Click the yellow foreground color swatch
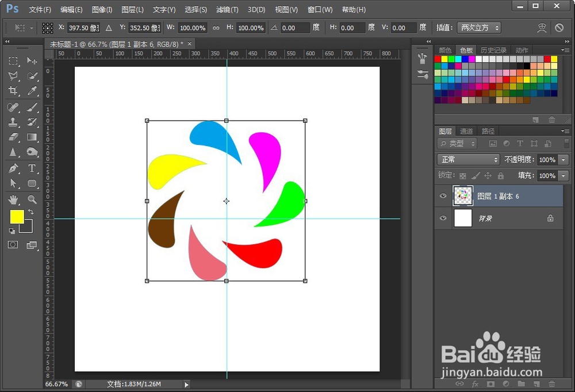The image size is (575, 392). (17, 216)
